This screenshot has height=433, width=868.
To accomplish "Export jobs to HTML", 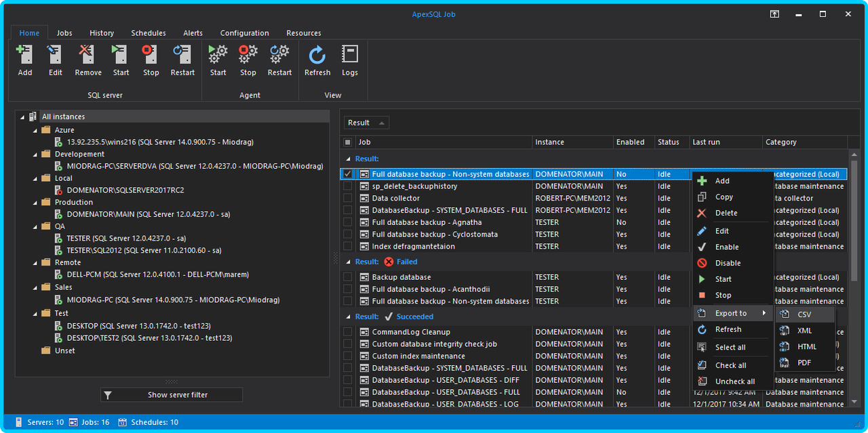I will point(805,346).
